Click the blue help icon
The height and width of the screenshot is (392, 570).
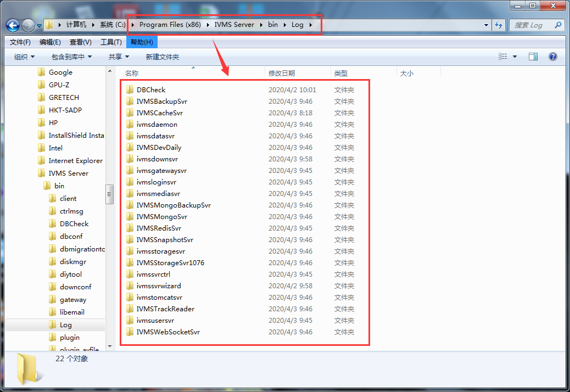pyautogui.click(x=553, y=57)
